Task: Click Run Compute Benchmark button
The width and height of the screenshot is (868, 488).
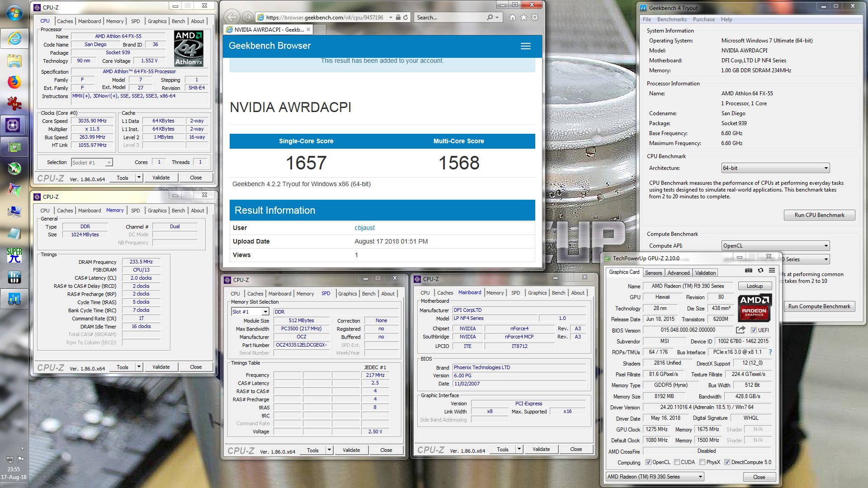Action: point(819,306)
